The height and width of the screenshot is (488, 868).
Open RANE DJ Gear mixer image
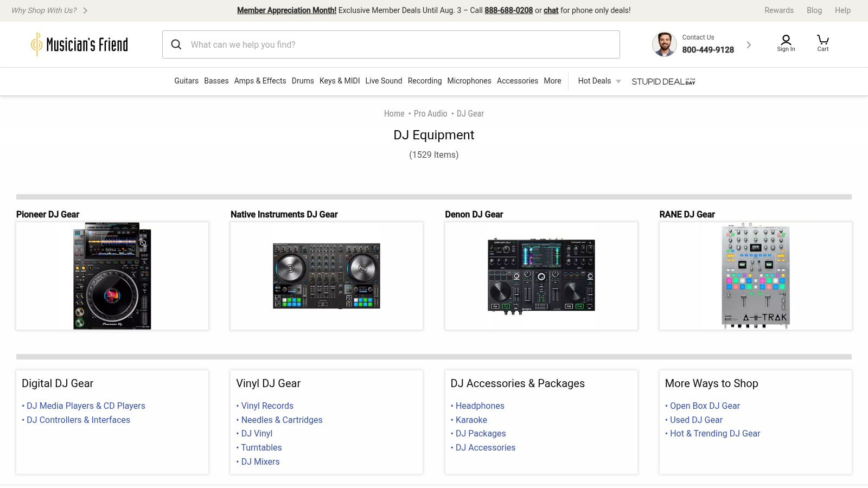click(x=755, y=276)
